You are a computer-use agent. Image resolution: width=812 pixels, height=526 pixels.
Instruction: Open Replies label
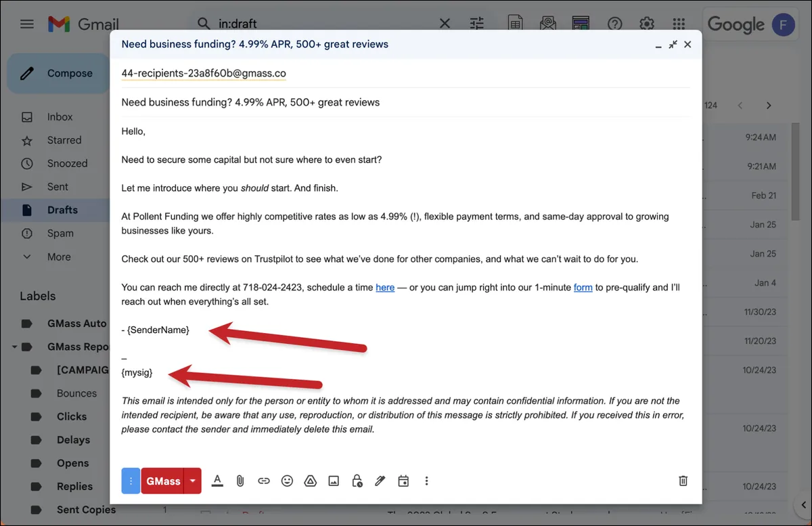coord(74,486)
